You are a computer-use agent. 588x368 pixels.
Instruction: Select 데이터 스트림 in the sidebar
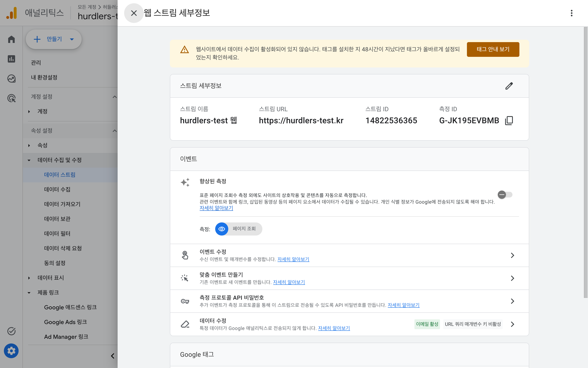[70, 175]
